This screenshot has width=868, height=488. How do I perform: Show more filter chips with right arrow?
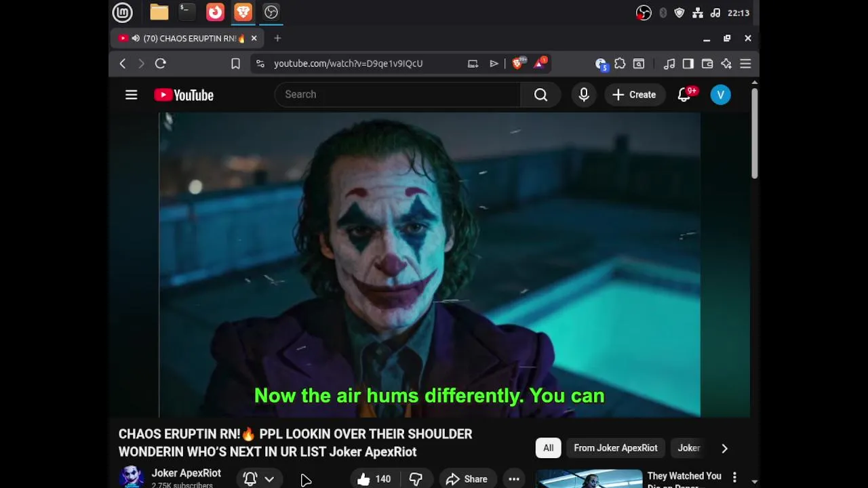coord(724,448)
